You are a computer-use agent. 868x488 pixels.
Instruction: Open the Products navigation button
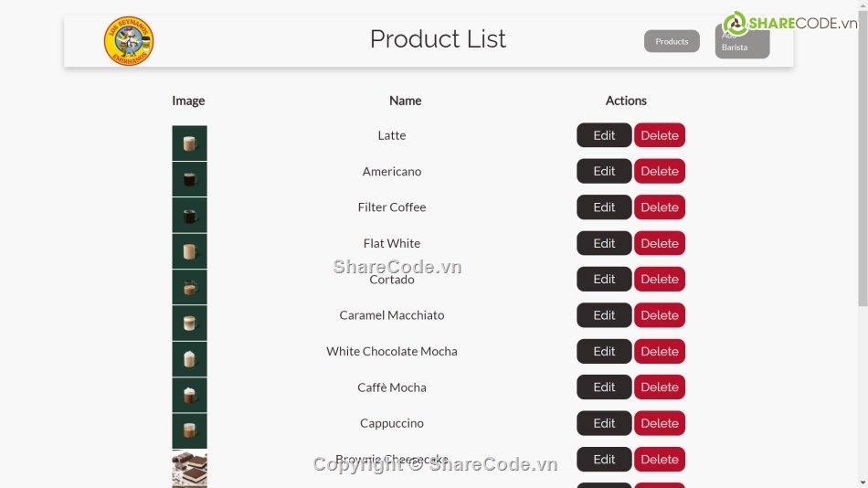click(672, 41)
